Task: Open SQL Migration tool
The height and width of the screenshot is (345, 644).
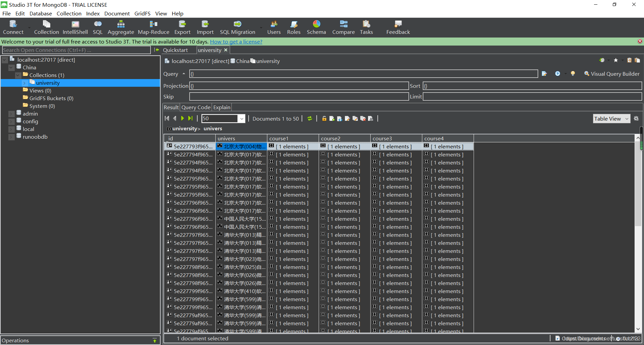Action: point(237,27)
